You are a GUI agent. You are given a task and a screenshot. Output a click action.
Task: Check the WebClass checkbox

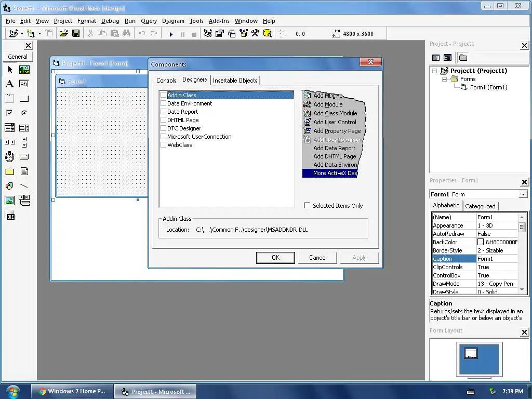point(164,145)
